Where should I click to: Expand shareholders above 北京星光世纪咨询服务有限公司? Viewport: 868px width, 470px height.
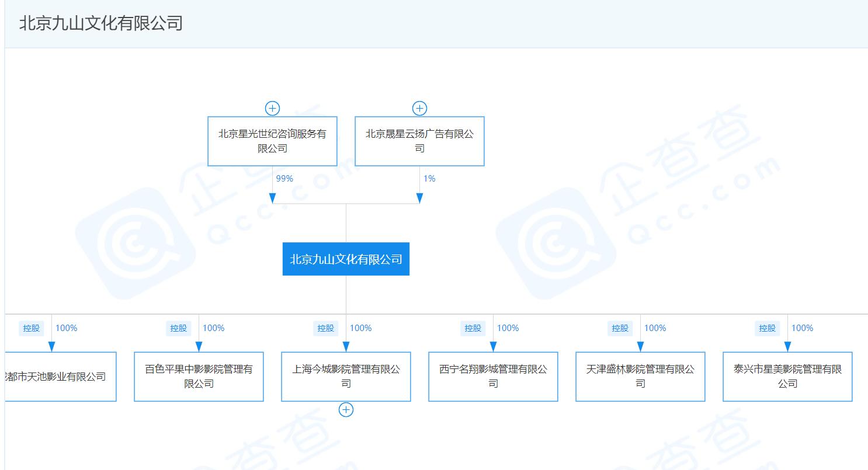coord(272,107)
